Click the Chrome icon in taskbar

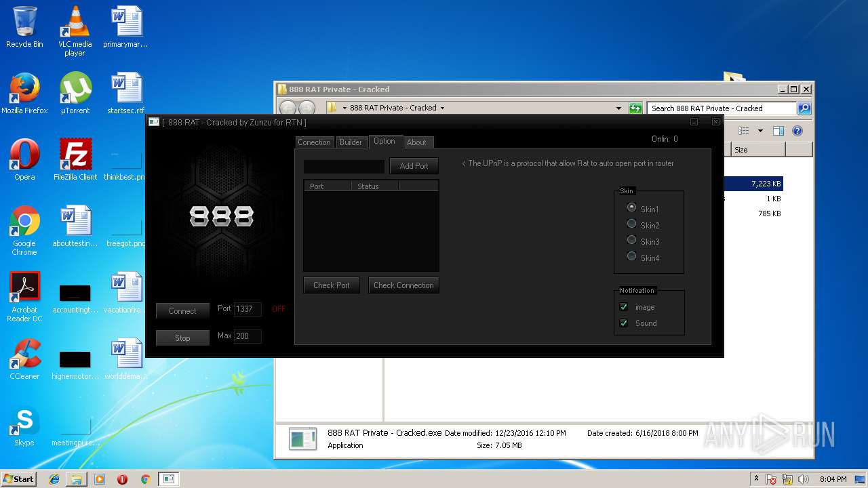(145, 479)
